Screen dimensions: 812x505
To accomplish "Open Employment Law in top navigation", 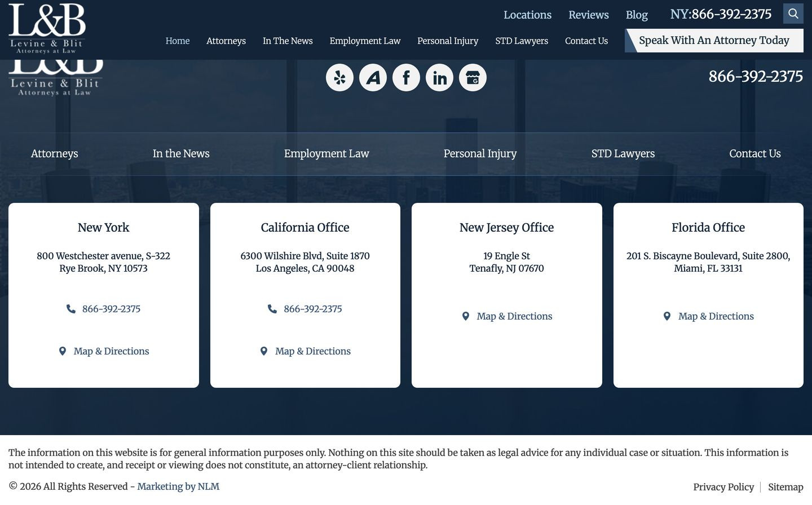I will coord(365,41).
